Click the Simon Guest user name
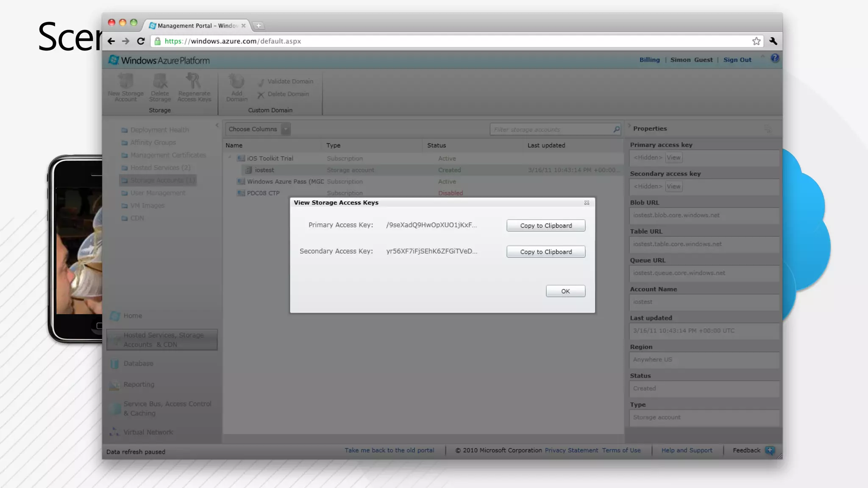This screenshot has width=868, height=488. tap(691, 60)
